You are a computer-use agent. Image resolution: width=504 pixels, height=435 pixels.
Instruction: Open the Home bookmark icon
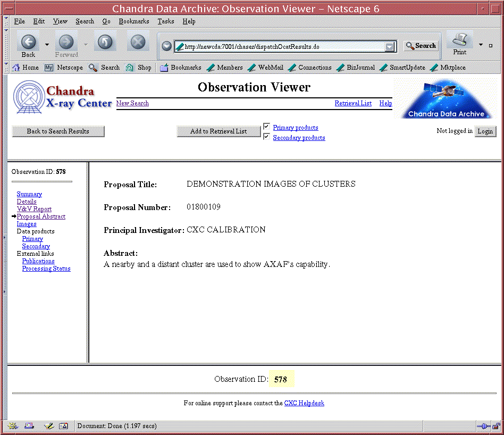click(16, 68)
